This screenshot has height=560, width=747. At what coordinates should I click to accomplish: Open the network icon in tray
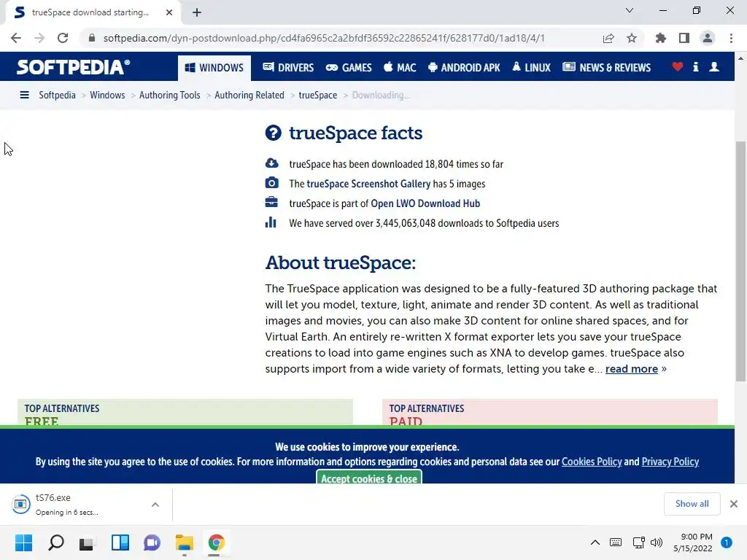638,542
